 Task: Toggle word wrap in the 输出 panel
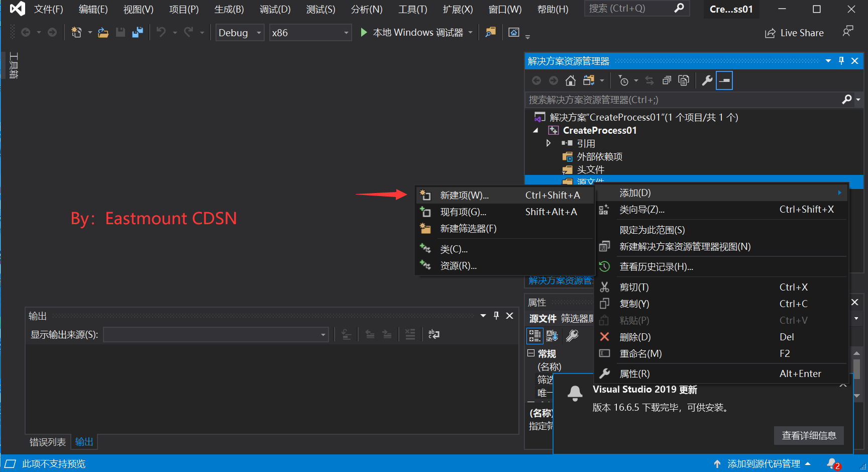click(434, 335)
